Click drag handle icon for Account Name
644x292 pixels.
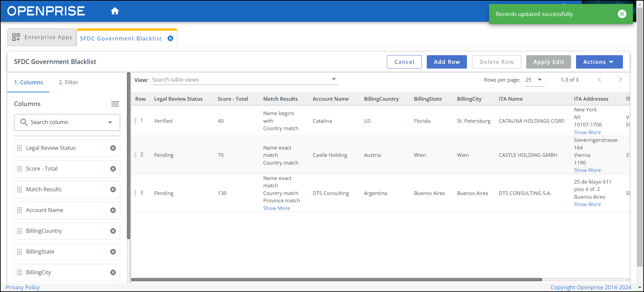click(19, 210)
